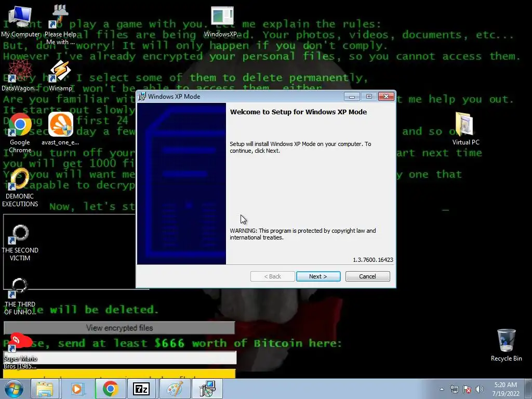
Task: Click Next in Windows XP Mode setup
Action: coord(318,276)
